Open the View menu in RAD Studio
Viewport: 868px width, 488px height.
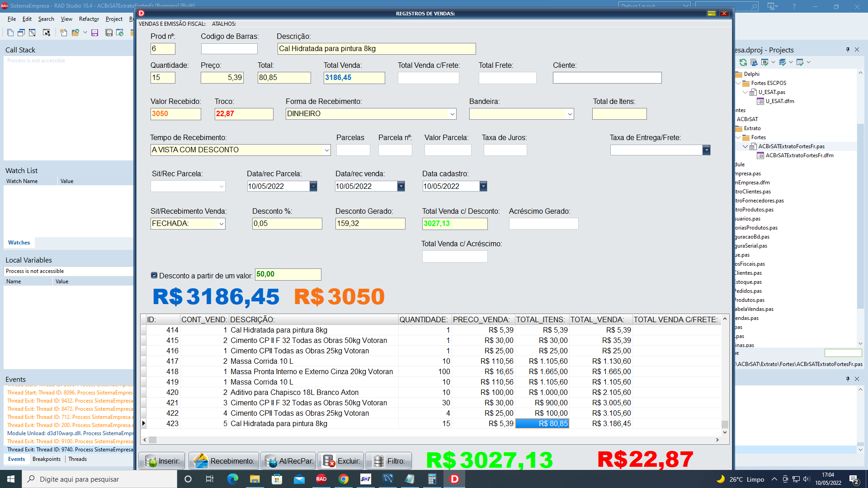click(66, 19)
